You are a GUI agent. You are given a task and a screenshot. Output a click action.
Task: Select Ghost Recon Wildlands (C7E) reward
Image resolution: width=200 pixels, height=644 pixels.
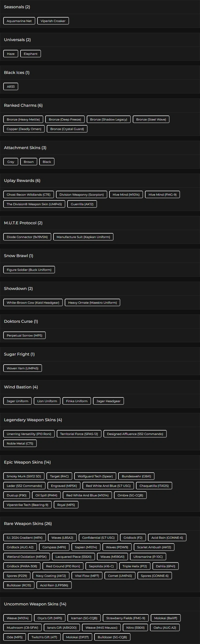pyautogui.click(x=28, y=195)
